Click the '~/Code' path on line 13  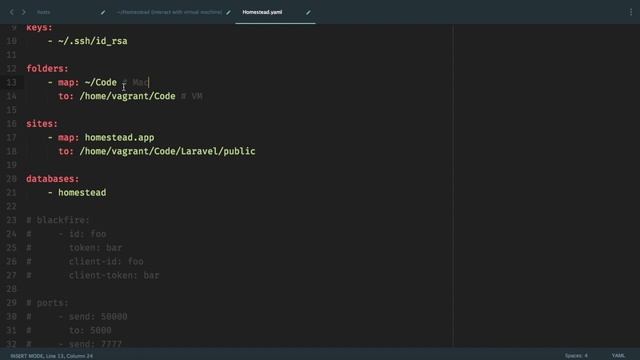[101, 82]
